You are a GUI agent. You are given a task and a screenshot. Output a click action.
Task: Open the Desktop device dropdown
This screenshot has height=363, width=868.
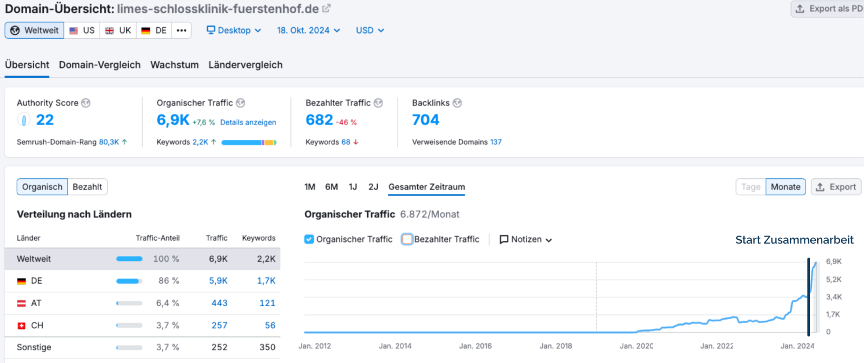click(x=234, y=31)
